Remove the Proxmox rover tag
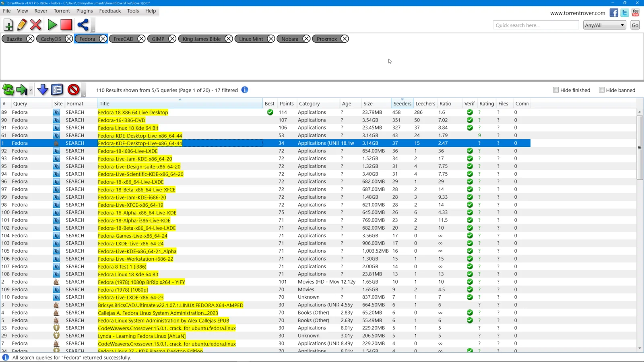The image size is (644, 362). (345, 39)
